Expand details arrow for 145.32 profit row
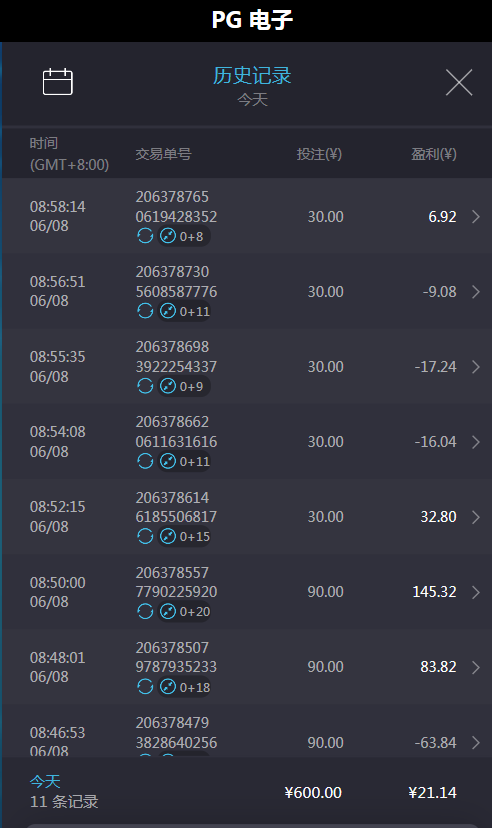 coord(476,592)
